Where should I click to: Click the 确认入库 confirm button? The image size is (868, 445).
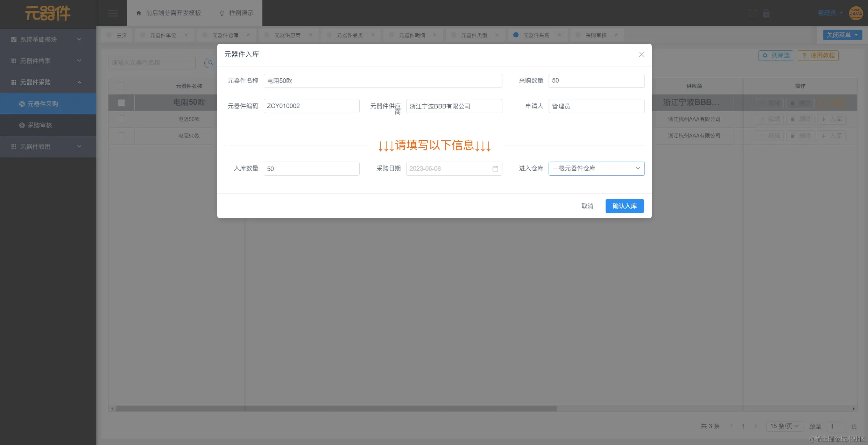(x=625, y=206)
